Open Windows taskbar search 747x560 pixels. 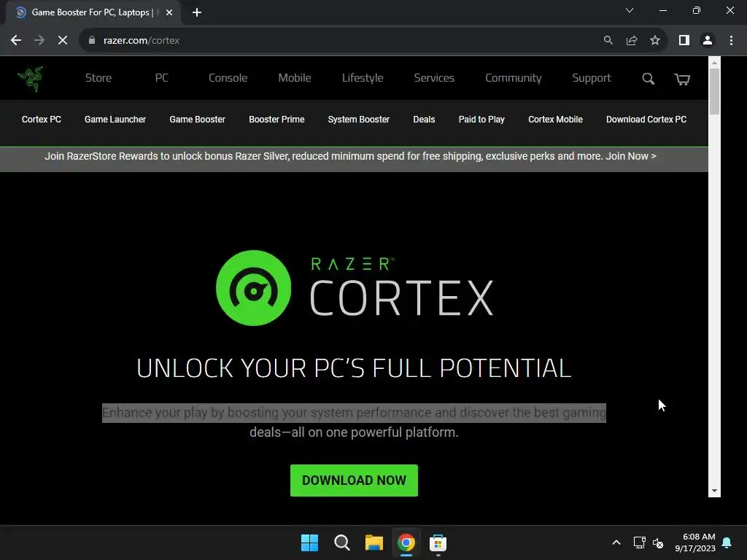(x=341, y=542)
